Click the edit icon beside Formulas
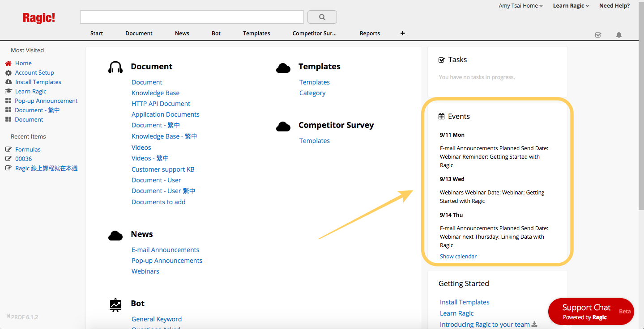The height and width of the screenshot is (329, 644). 8,149
